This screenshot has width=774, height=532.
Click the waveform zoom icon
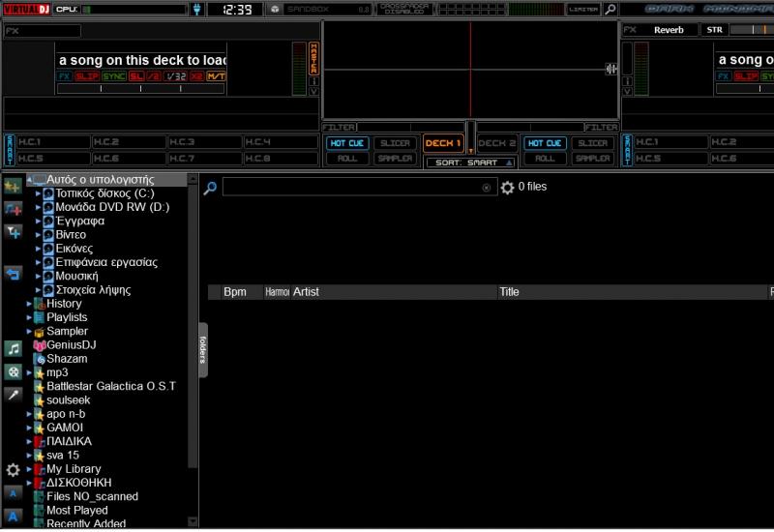click(611, 69)
